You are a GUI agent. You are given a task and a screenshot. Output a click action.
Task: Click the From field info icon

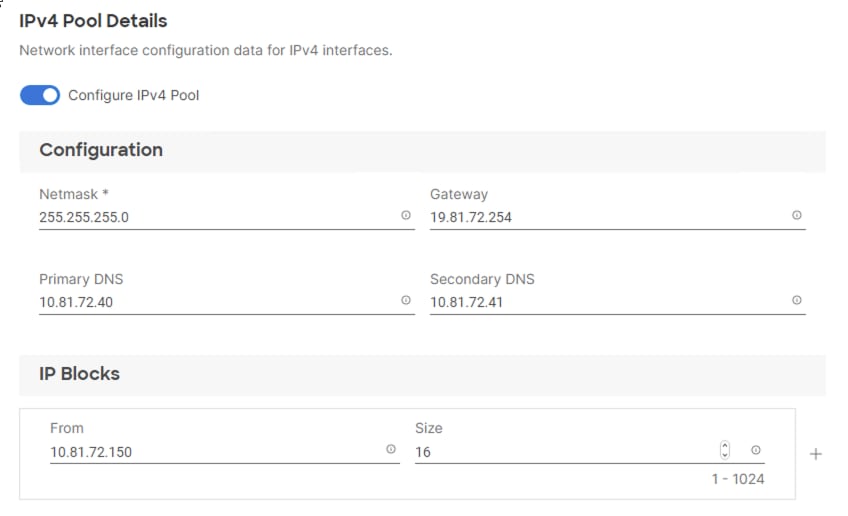[391, 450]
